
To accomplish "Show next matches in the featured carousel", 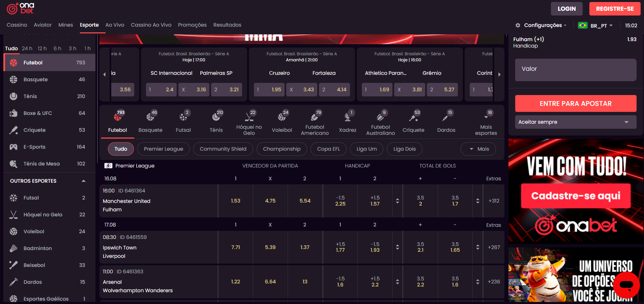I will (x=499, y=74).
